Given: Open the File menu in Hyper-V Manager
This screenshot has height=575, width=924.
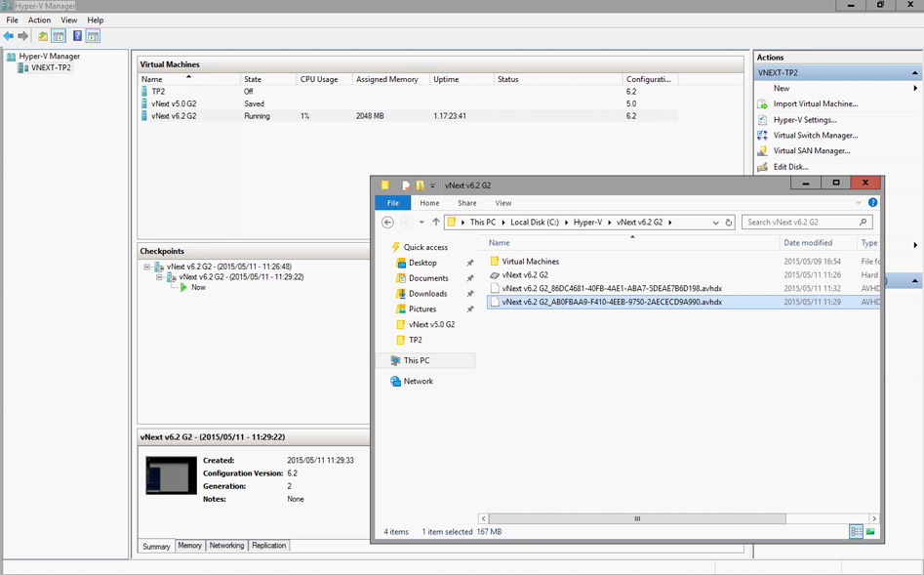Looking at the screenshot, I should point(13,21).
